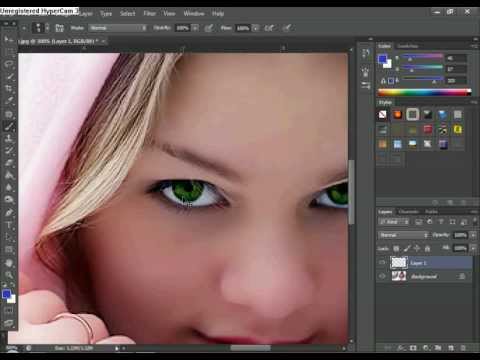480x360 pixels.
Task: Click the color spectrum ramp in the Color panel
Action: (424, 92)
